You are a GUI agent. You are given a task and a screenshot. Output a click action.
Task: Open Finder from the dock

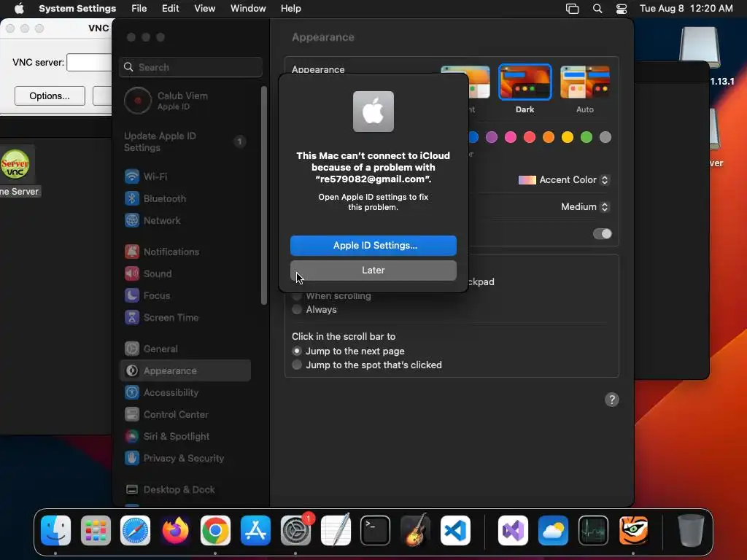point(55,530)
